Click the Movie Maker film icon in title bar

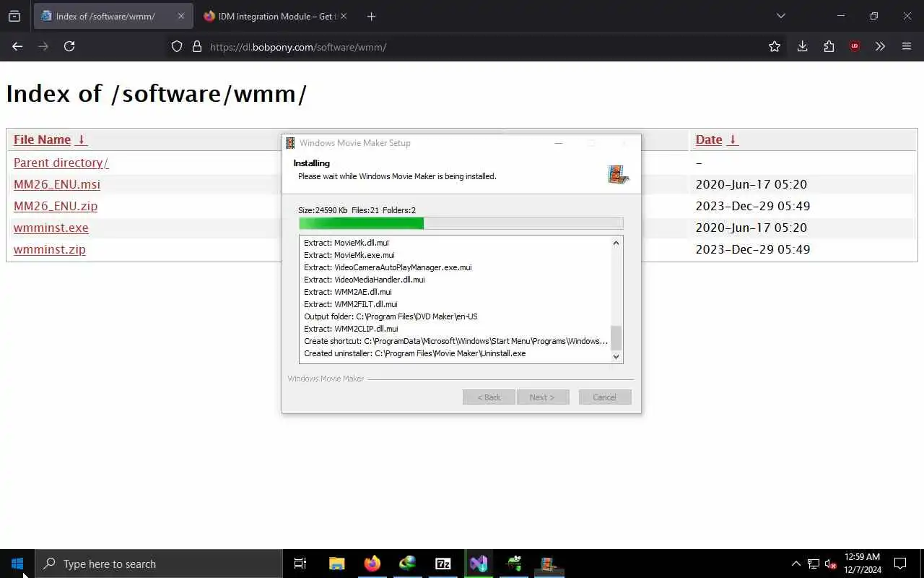pos(290,143)
